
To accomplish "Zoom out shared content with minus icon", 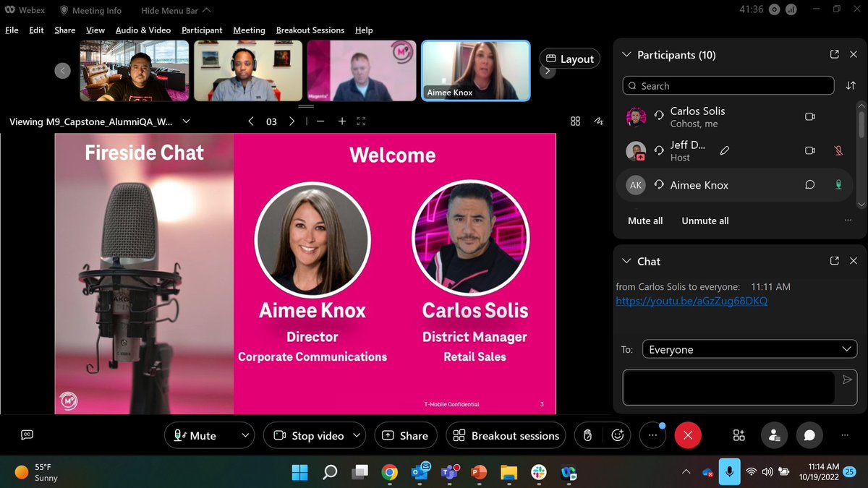I will 320,121.
